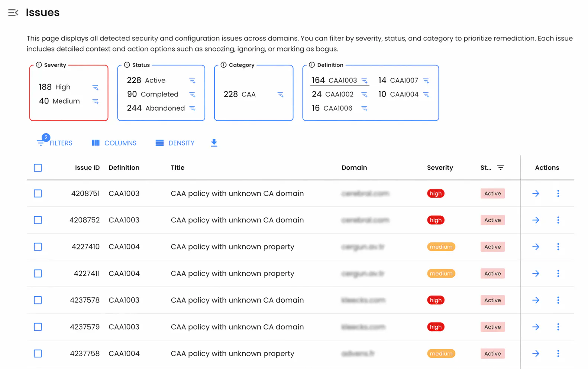588x369 pixels.
Task: Open issue 4208751 with arrow icon
Action: click(x=536, y=193)
